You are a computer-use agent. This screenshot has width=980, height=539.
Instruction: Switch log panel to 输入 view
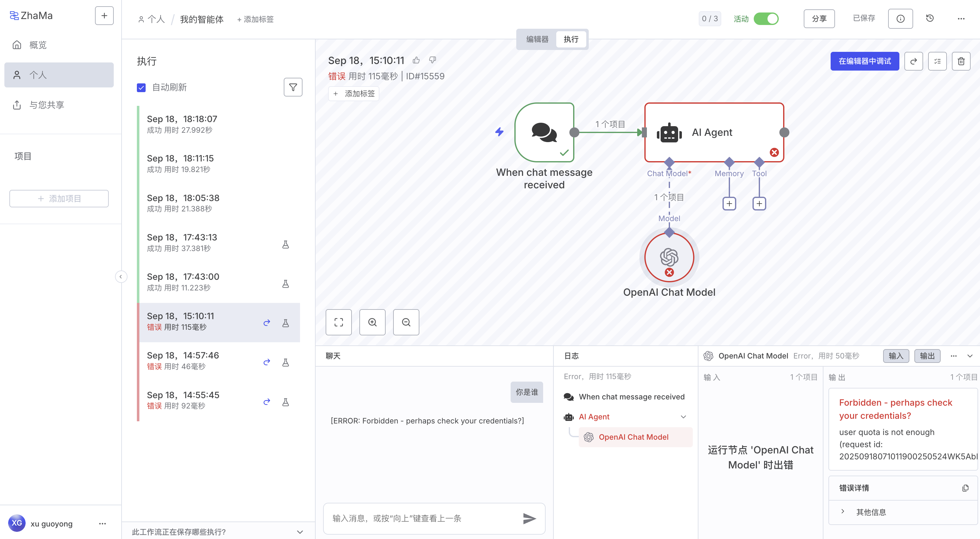point(896,356)
